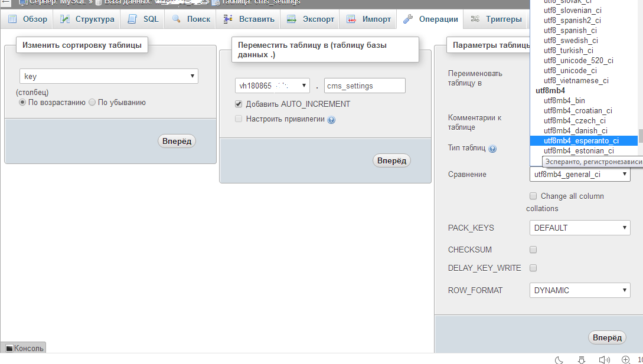Click the volume speaker icon
643x364 pixels.
coord(604,360)
